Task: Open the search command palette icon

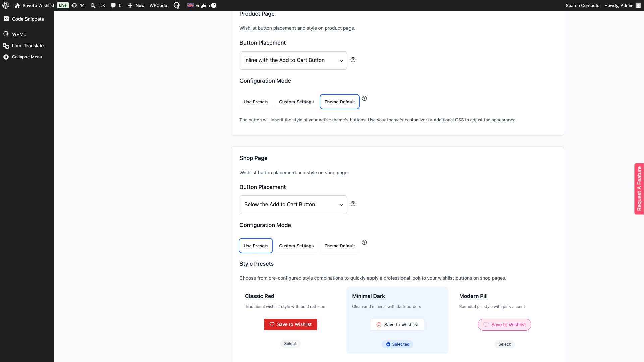Action: click(93, 5)
